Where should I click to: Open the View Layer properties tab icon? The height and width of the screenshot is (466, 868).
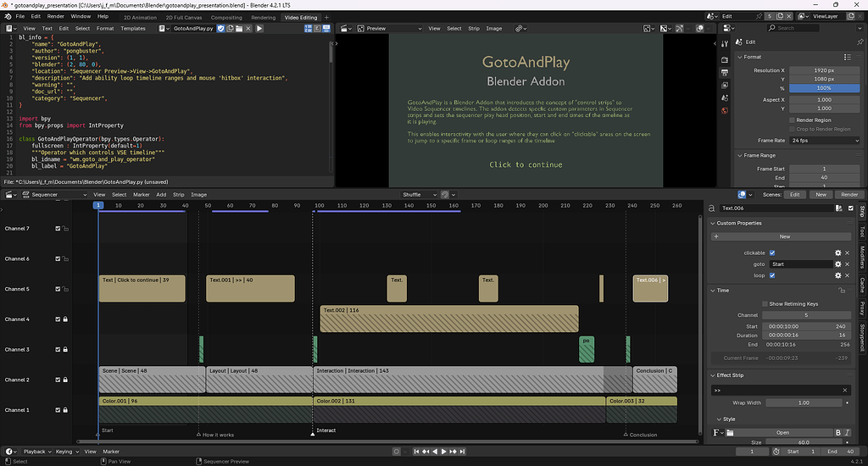pos(725,86)
